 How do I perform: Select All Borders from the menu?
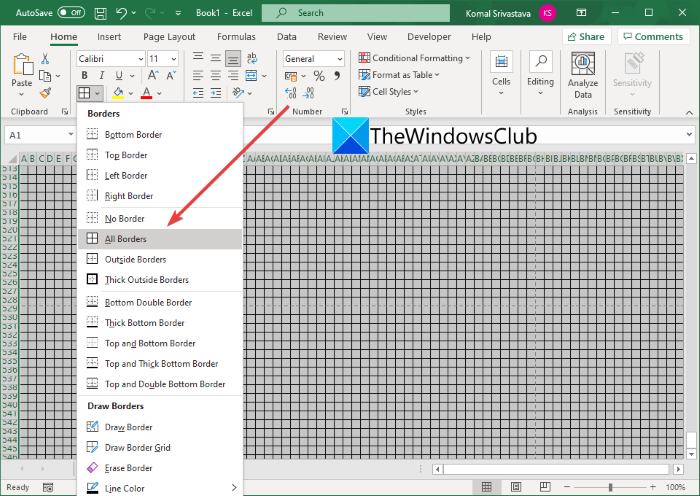pos(125,239)
